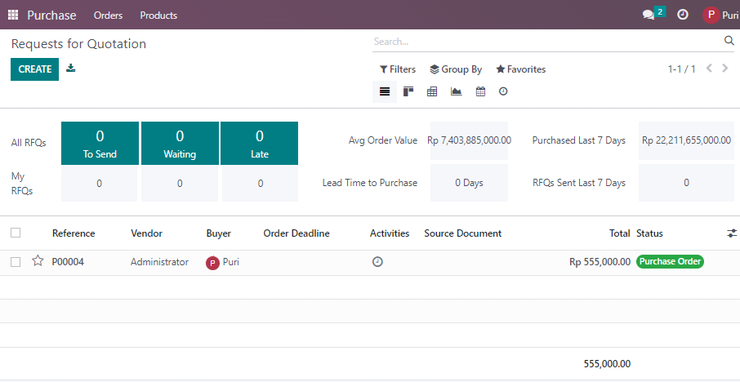Switch to kanban view icon
The width and height of the screenshot is (740, 382).
tap(408, 92)
